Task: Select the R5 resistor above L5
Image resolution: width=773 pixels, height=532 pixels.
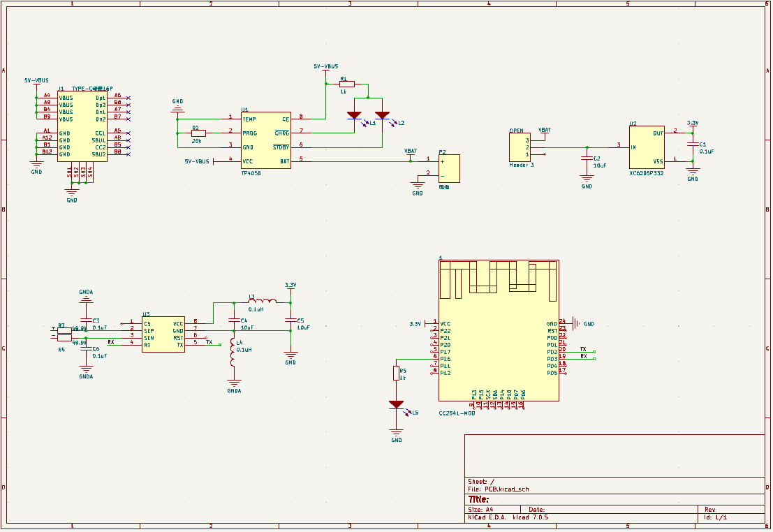Action: 397,374
